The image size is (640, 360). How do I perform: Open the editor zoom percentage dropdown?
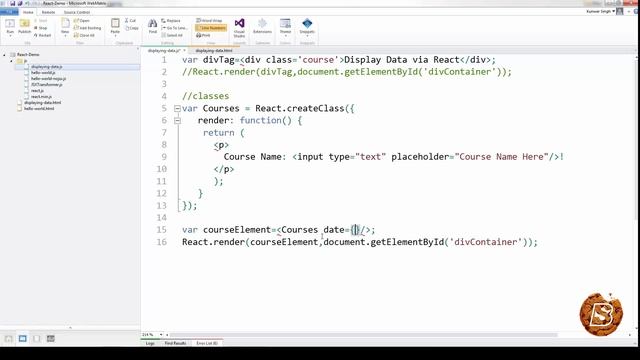click(161, 335)
